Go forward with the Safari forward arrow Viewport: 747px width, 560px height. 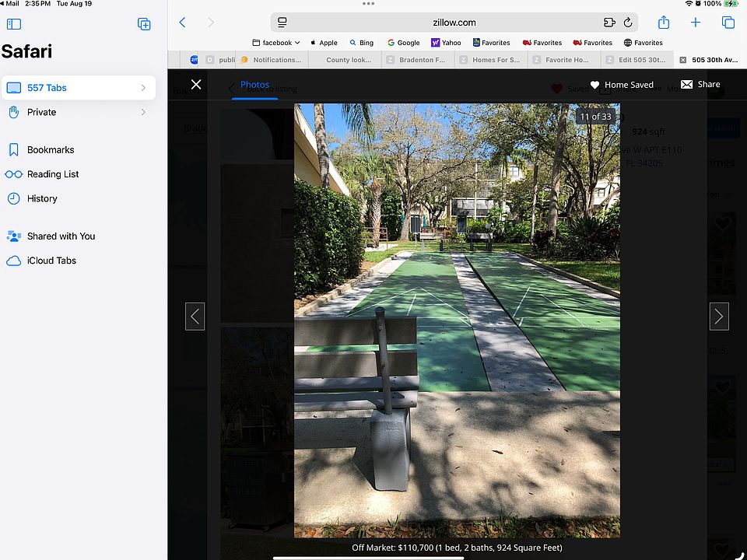(x=211, y=23)
